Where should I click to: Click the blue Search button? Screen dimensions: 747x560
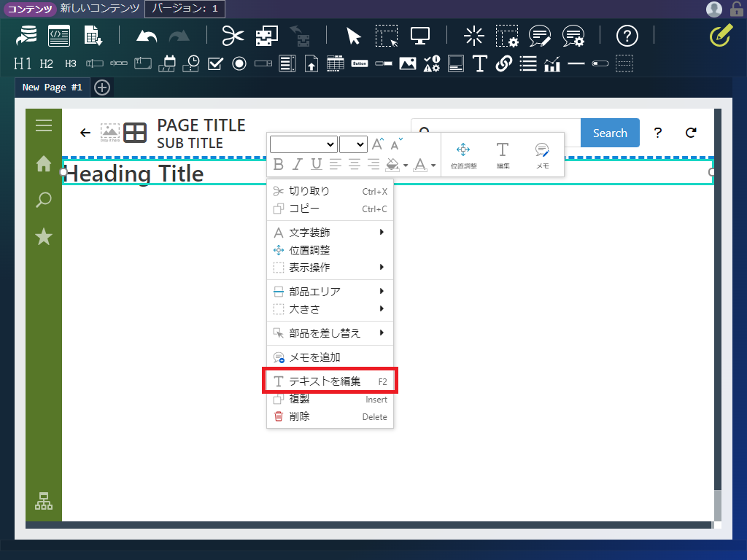point(610,133)
